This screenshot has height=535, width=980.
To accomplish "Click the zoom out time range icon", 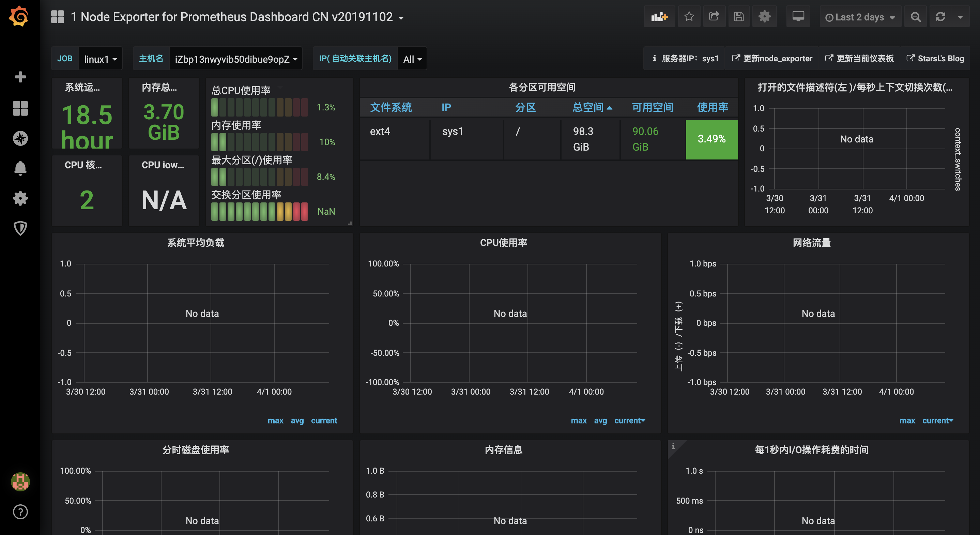I will pyautogui.click(x=916, y=17).
